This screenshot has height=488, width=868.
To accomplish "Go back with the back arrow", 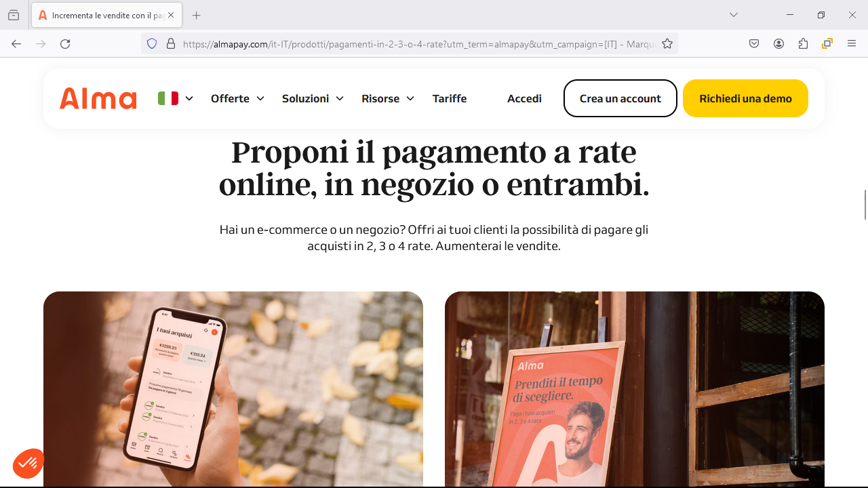I will [16, 44].
